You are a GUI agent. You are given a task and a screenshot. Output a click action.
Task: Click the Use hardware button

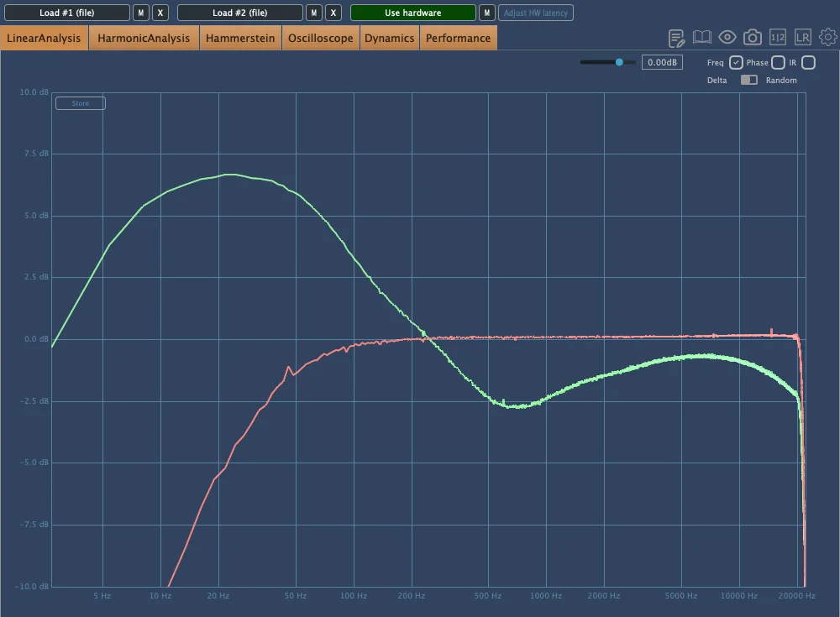(x=412, y=13)
